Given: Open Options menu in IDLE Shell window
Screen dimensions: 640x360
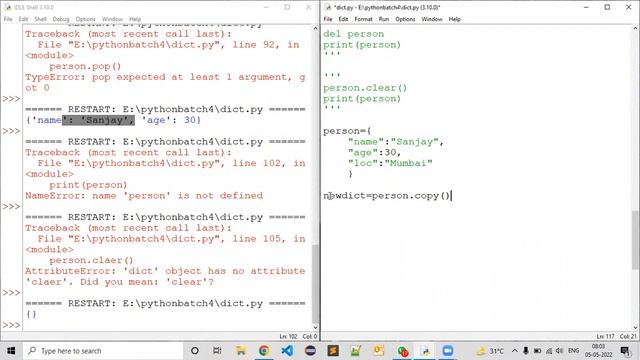Looking at the screenshot, I should pyautogui.click(x=85, y=19).
